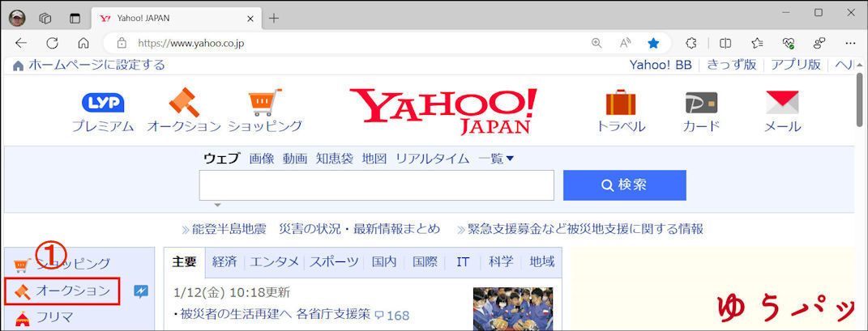The height and width of the screenshot is (331, 868).
Task: Toggle the favorites star in address bar
Action: point(653,43)
